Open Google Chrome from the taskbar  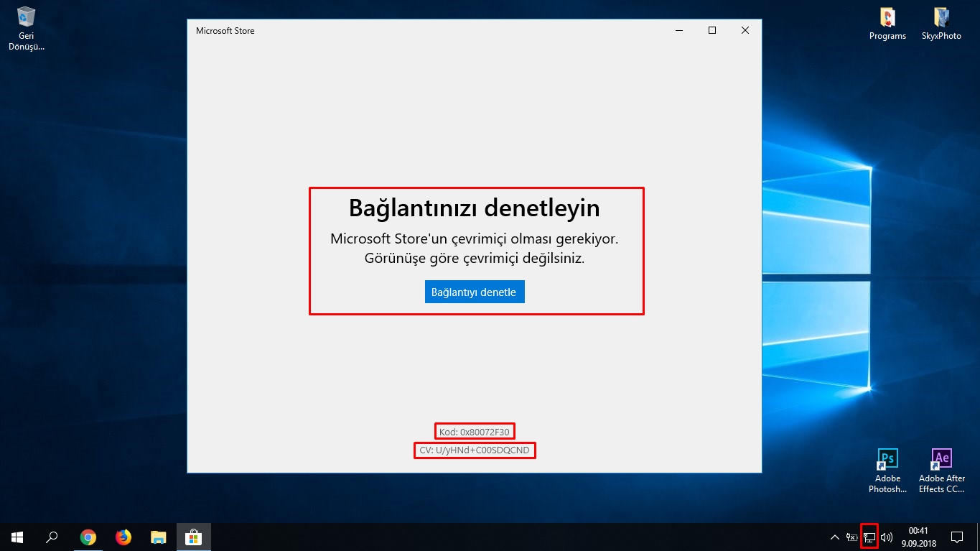pos(88,537)
